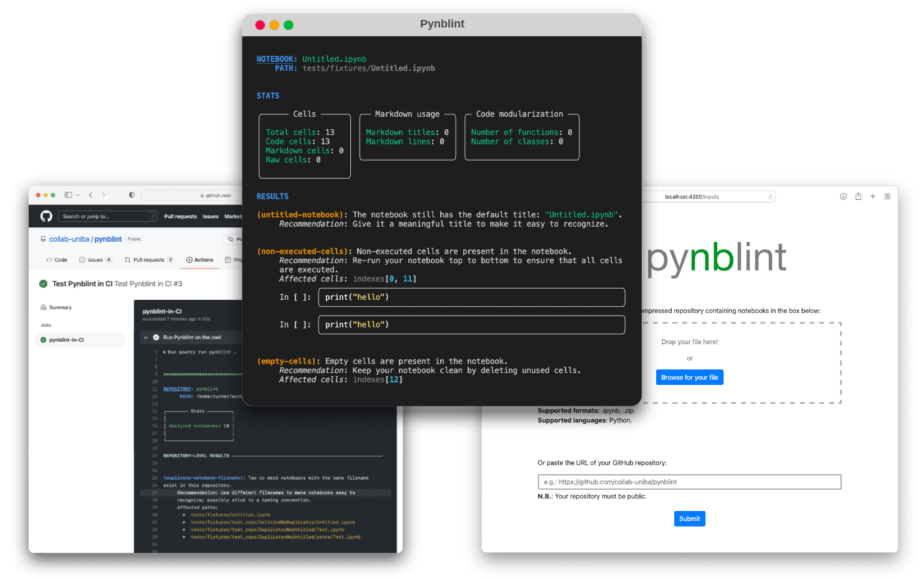Click 'Total cells: 13' in the Cells box
Viewport: 924px width, 581px height.
point(300,132)
